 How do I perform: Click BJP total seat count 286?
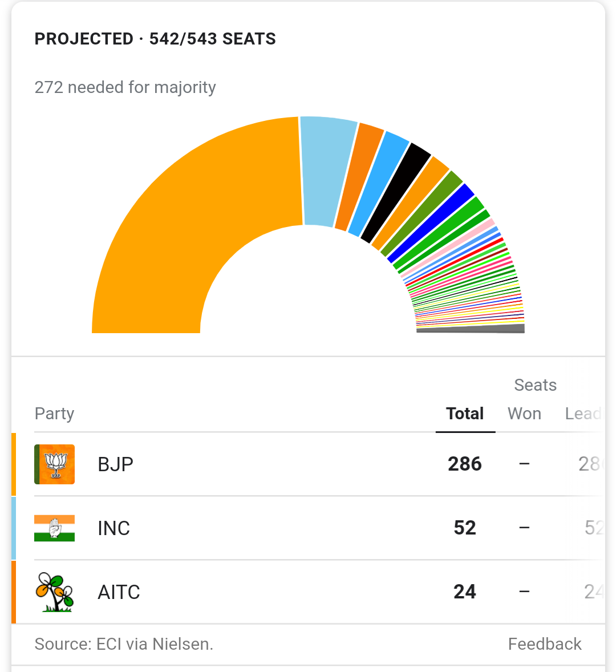pos(465,464)
